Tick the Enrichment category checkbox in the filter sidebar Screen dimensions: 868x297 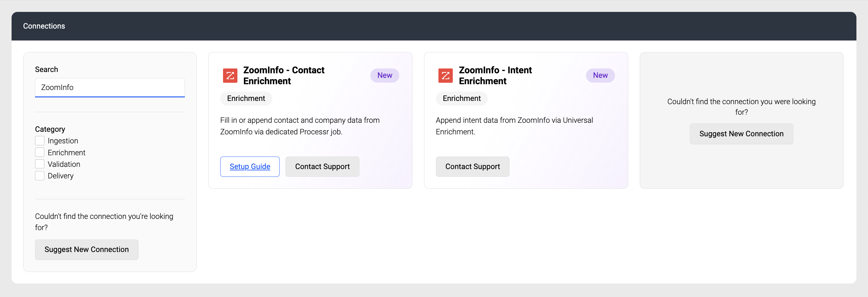(x=40, y=153)
